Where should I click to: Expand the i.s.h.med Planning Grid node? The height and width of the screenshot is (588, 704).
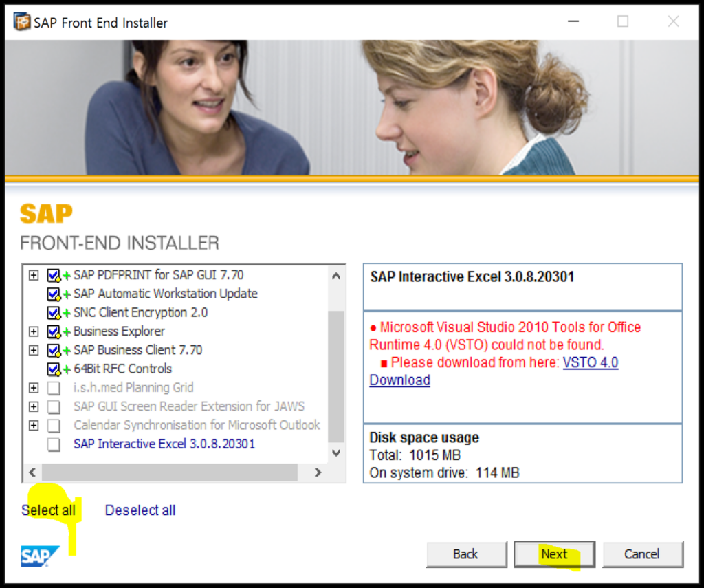[34, 388]
